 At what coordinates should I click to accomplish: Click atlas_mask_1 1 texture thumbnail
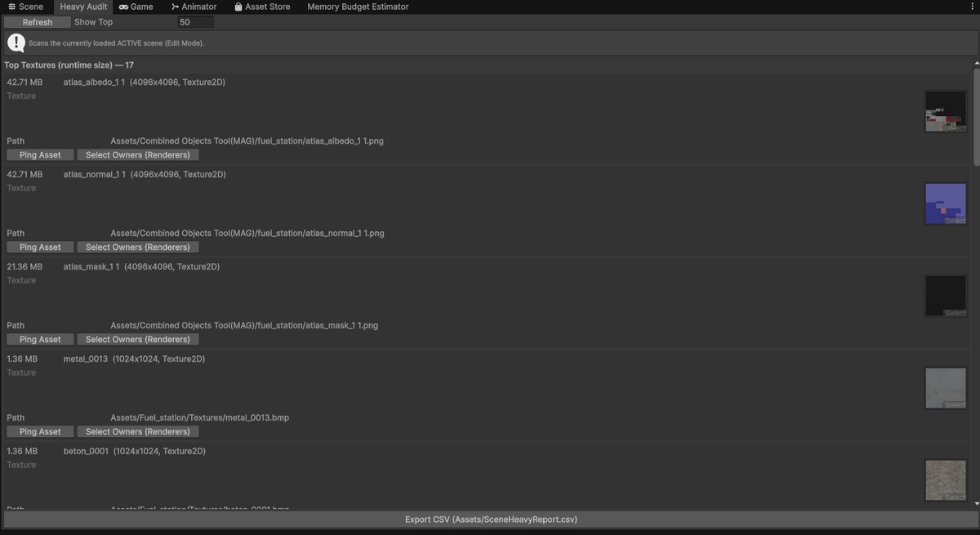(946, 296)
